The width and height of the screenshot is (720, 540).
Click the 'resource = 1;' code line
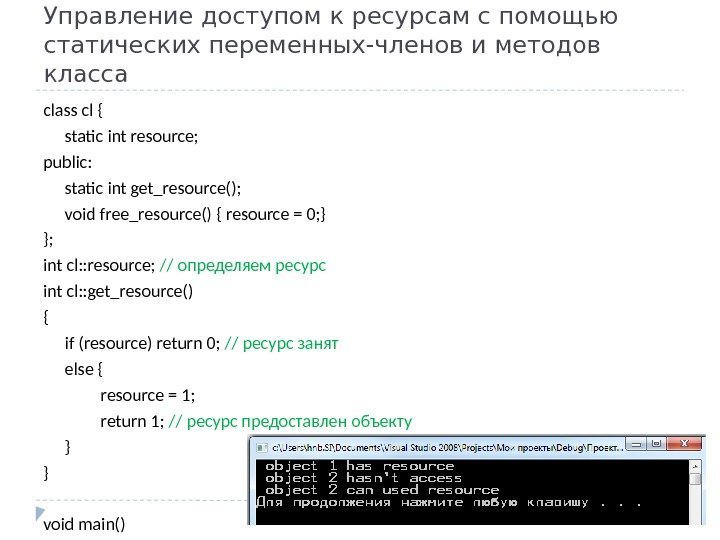tap(147, 395)
